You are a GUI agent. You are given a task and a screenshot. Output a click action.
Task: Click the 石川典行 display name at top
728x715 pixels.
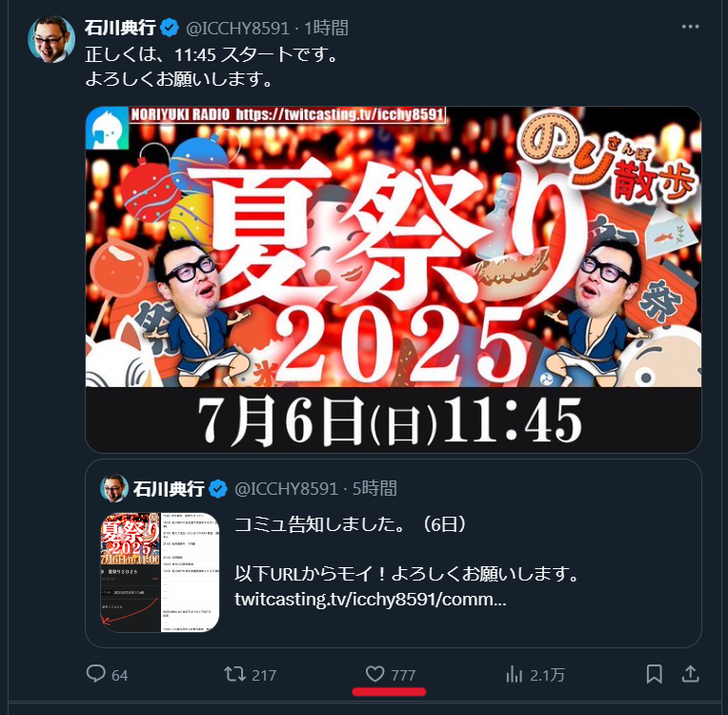(x=120, y=28)
